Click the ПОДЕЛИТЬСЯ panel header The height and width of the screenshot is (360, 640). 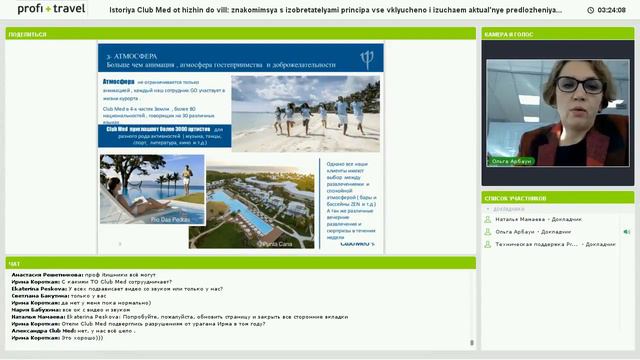click(x=240, y=34)
